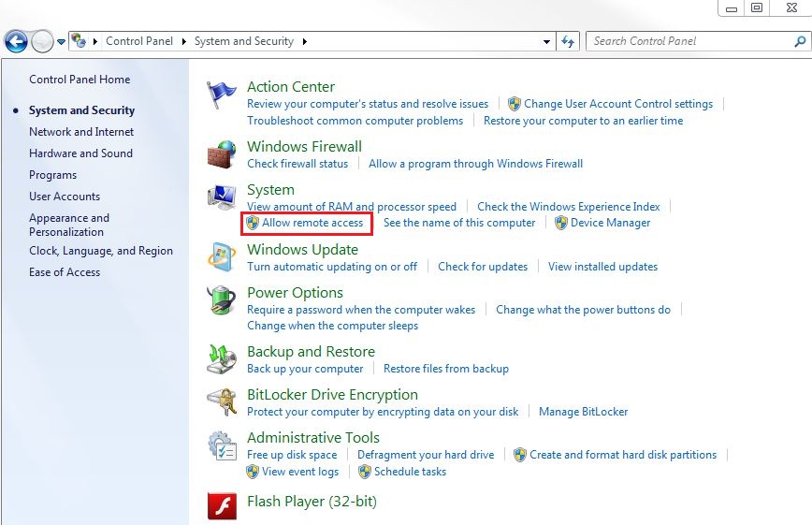Click Change what the power buttons do
The height and width of the screenshot is (525, 812).
tap(583, 310)
